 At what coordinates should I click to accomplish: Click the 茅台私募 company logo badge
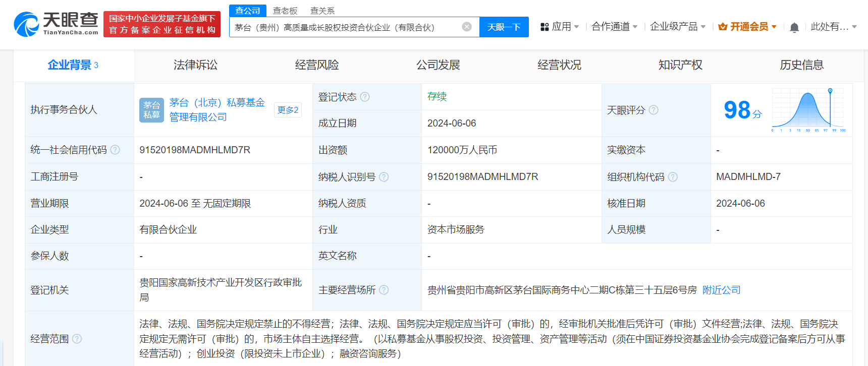151,110
